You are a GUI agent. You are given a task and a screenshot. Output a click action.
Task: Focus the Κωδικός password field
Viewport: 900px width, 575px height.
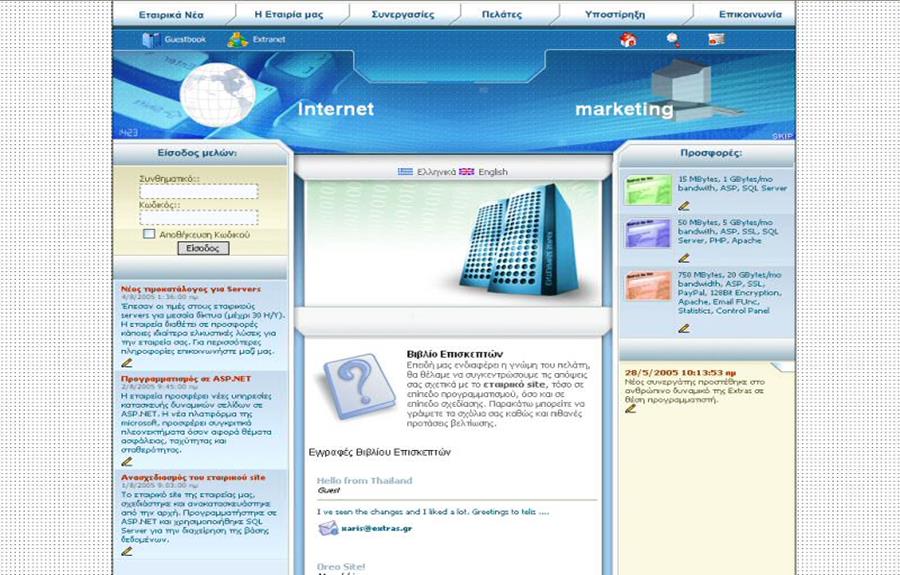tap(199, 217)
